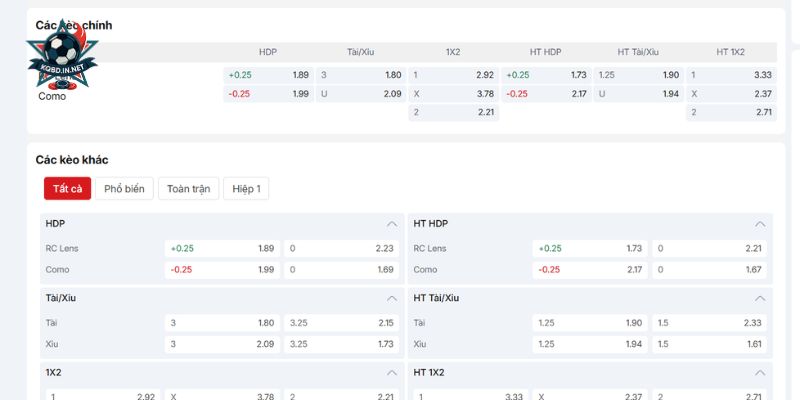The height and width of the screenshot is (400, 800).
Task: Click RC Lens label in HDP panel
Action: [x=62, y=249]
